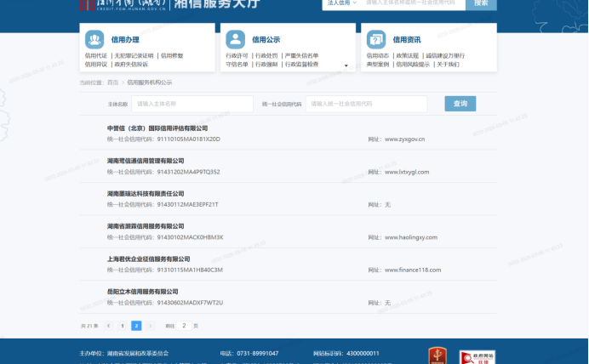The width and height of the screenshot is (589, 364).
Task: Click the 查询 query button
Action: point(460,104)
